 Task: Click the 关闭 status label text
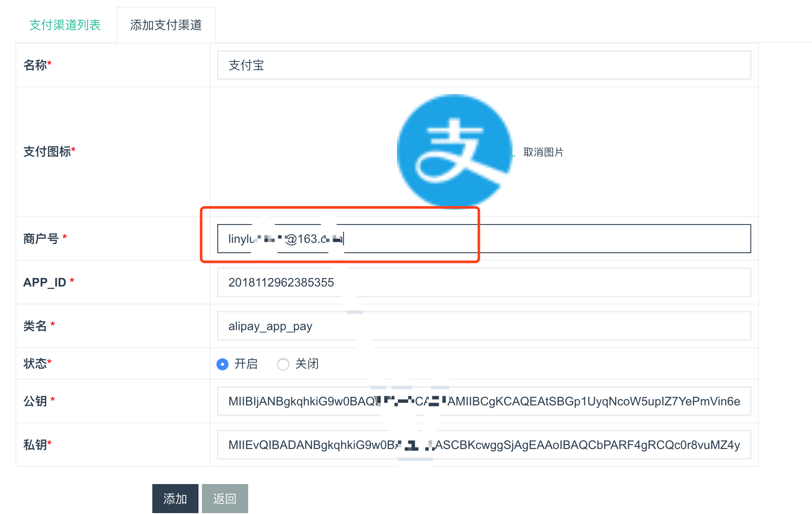[307, 364]
